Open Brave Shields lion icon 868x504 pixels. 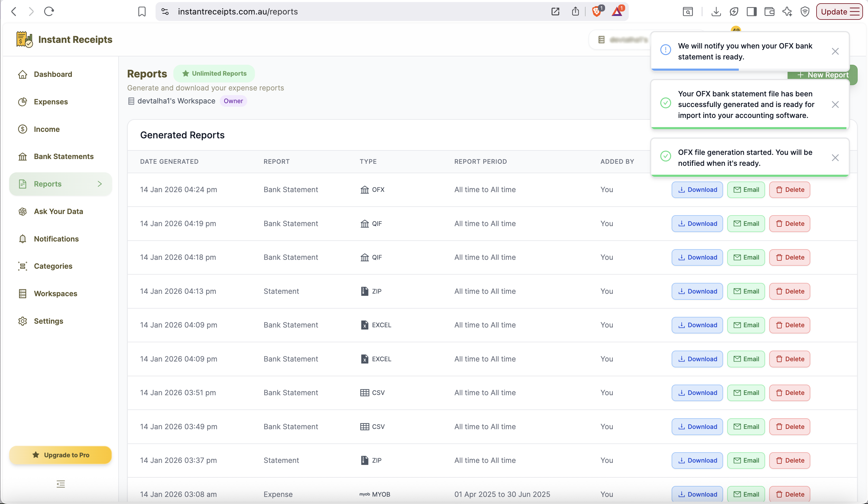[x=597, y=11]
